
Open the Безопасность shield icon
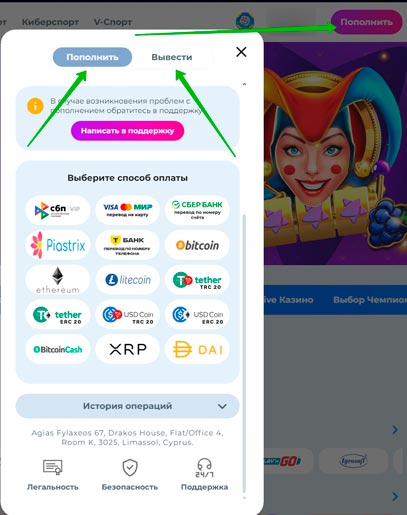[130, 468]
